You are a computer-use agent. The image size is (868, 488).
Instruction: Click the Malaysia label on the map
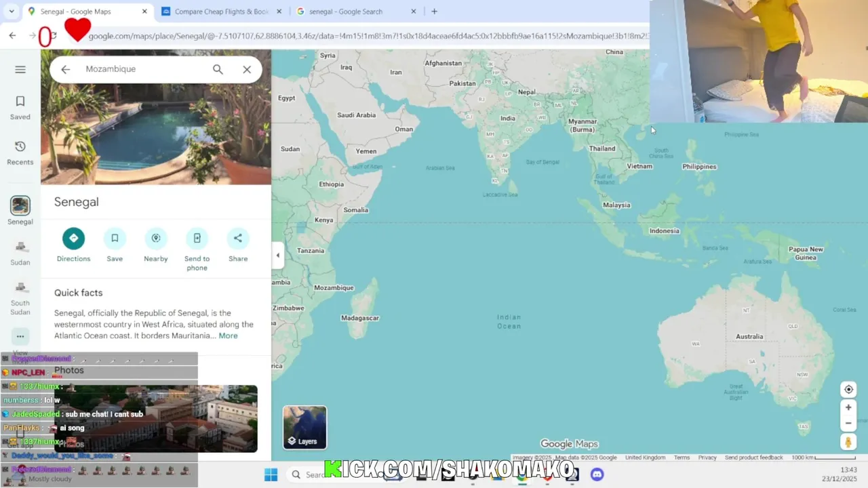click(616, 205)
